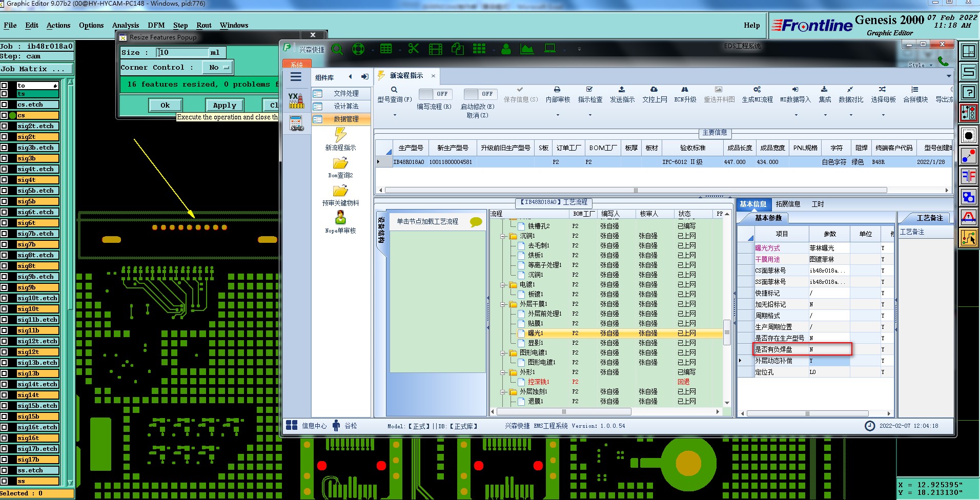
Task: Open the File menu in Genesis
Action: coord(10,25)
